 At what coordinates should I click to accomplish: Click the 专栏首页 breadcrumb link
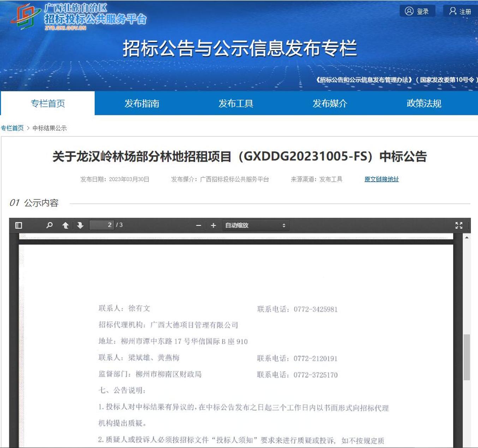12,128
